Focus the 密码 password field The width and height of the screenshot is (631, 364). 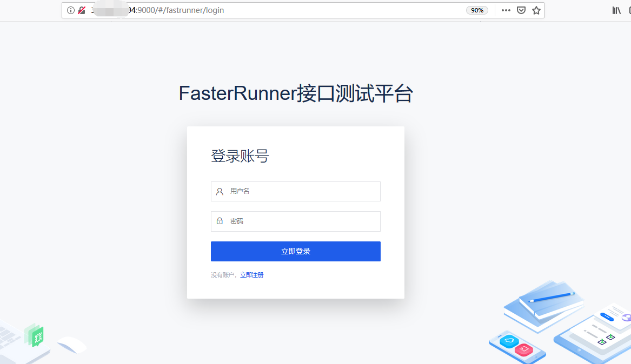tap(295, 221)
